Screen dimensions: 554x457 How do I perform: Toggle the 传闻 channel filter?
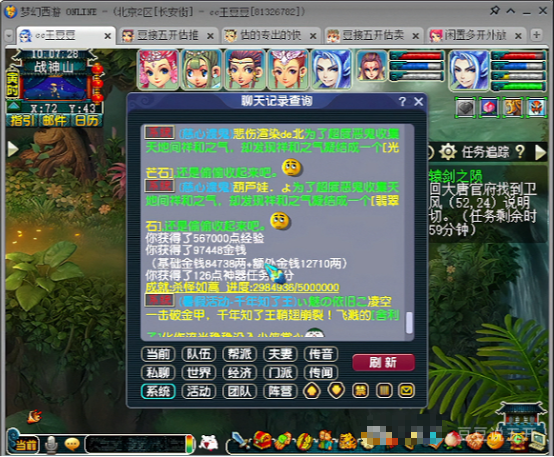point(320,373)
